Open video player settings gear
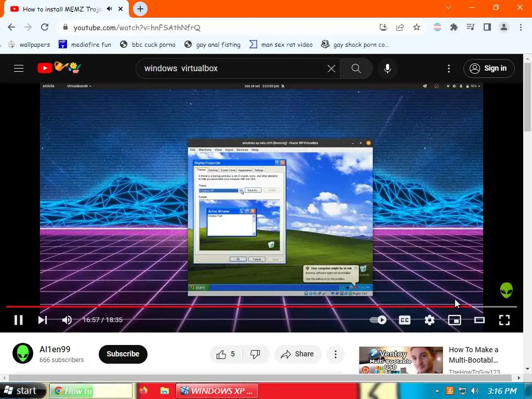The image size is (532, 399). click(x=430, y=320)
